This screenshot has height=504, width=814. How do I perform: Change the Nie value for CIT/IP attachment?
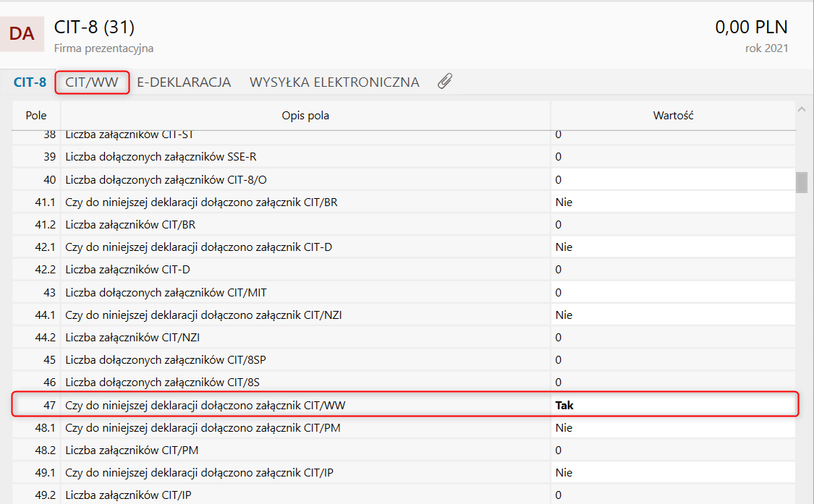[x=673, y=473]
